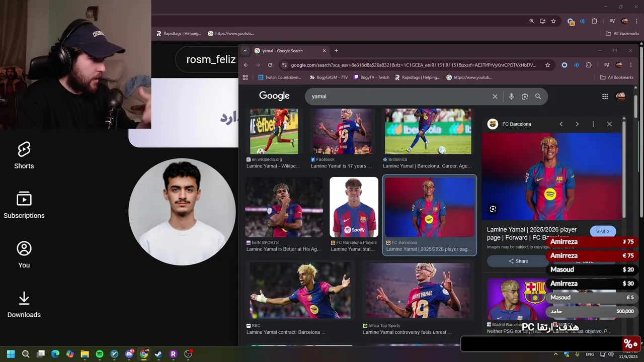644x362 pixels.
Task: Open Extensions puzzle icon in front Chrome window
Action: tap(589, 65)
